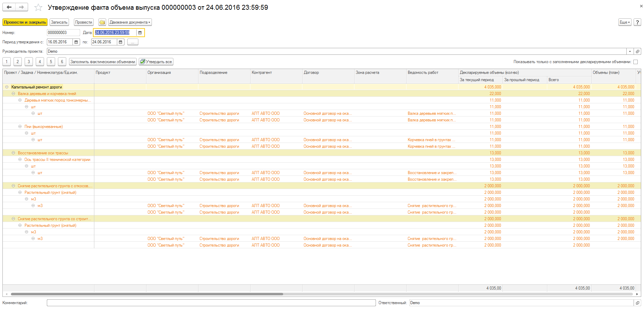Image resolution: width=644 pixels, height=309 pixels.
Task: Collapse Ось трассы II технической категории
Action: coord(20,160)
